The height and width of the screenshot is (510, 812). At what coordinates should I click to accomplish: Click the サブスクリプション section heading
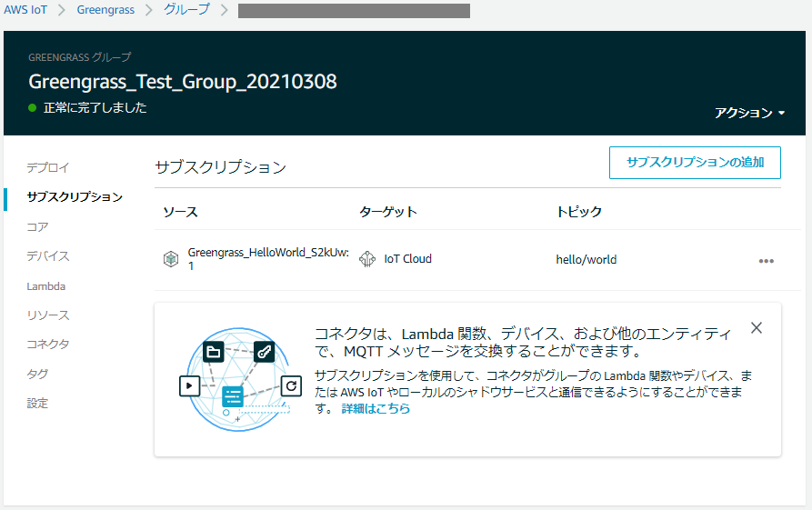(221, 167)
